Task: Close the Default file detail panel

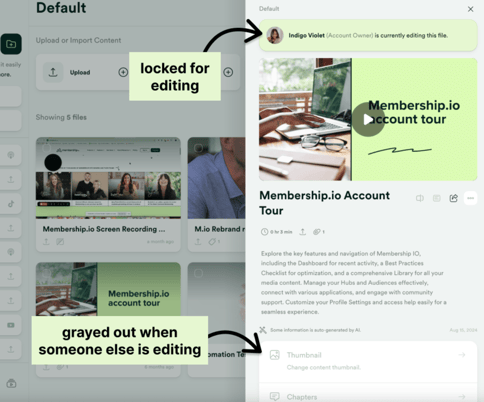Action: 470,9
